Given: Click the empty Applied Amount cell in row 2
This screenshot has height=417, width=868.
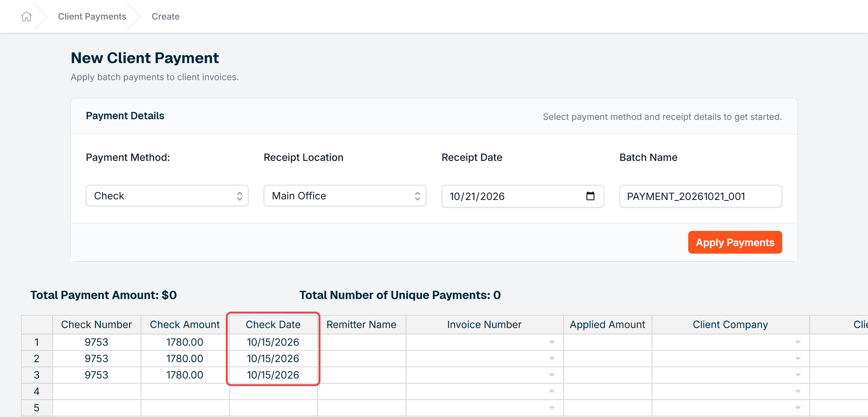Looking at the screenshot, I should 607,359.
